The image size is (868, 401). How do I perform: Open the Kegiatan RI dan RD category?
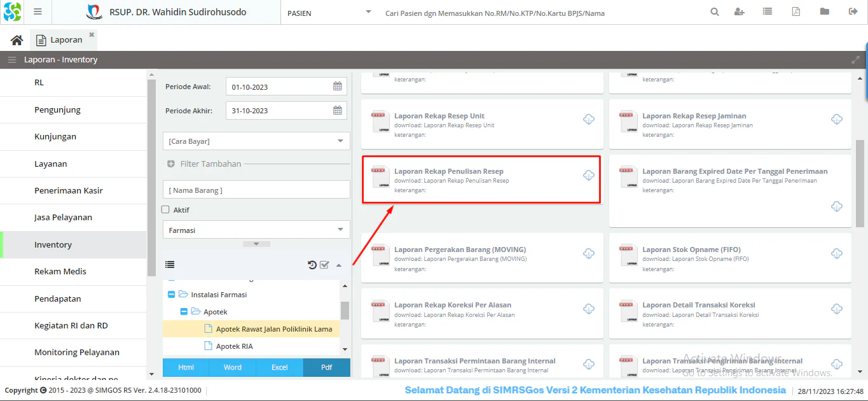click(73, 325)
